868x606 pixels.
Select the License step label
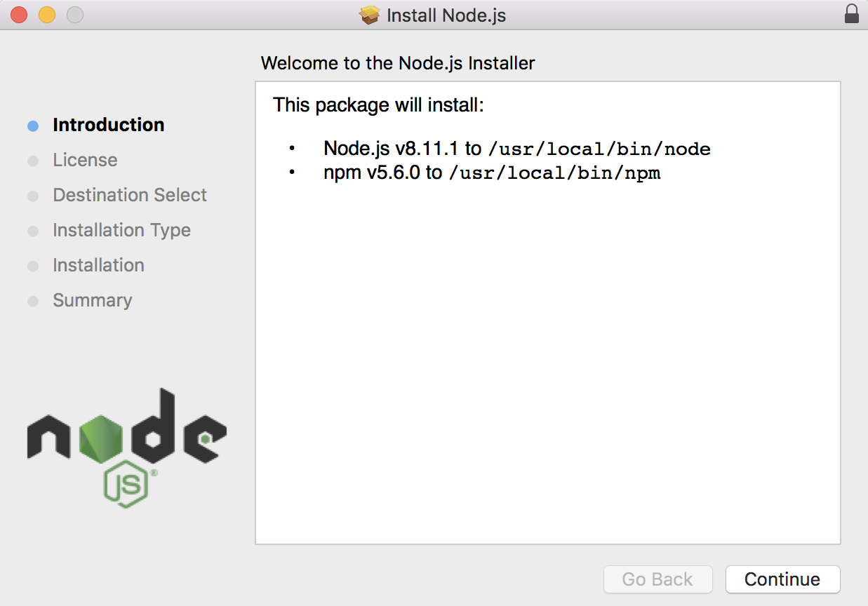pos(85,160)
